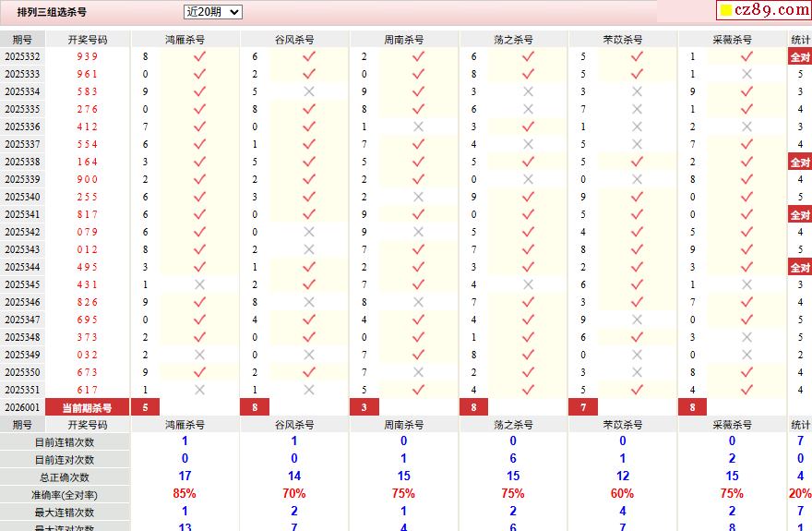This screenshot has width=812, height=531.
Task: Click the cz89.com logo link
Action: [763, 10]
